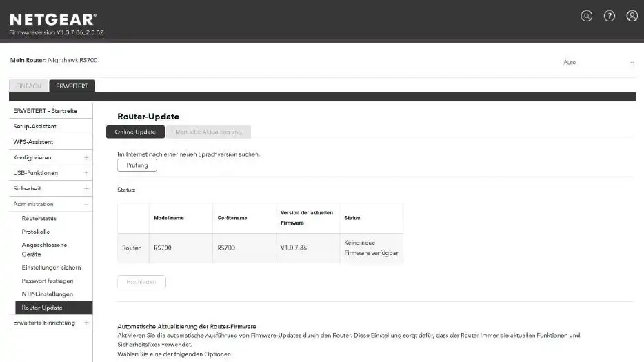This screenshot has height=362, width=644.
Task: Expand the Konfigurieren menu section
Action: pyautogui.click(x=86, y=157)
